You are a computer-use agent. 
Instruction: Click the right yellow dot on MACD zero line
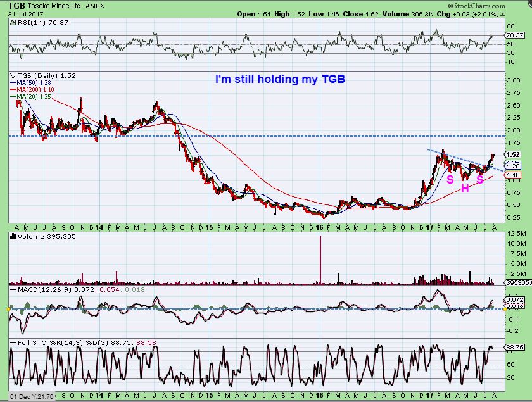pyautogui.click(x=505, y=309)
